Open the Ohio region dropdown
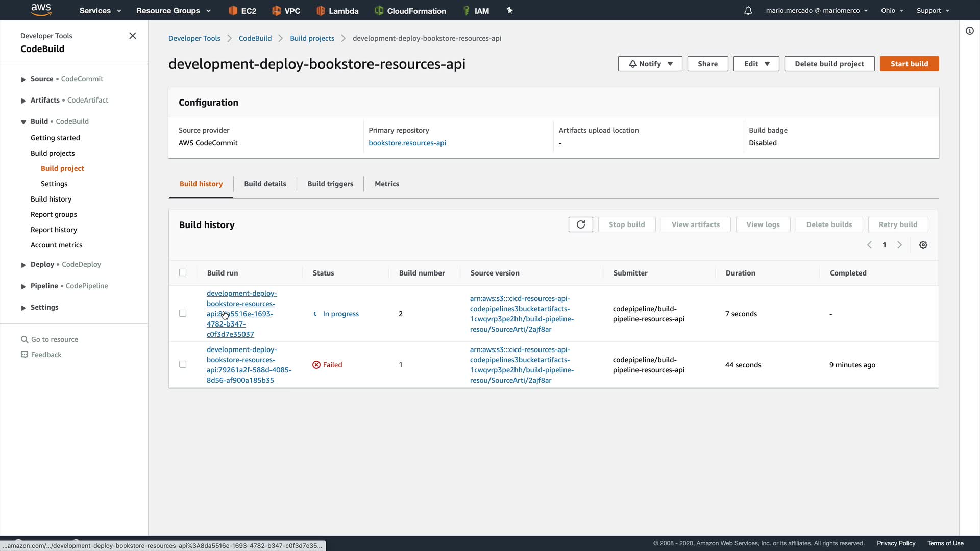This screenshot has width=980, height=551. click(892, 11)
